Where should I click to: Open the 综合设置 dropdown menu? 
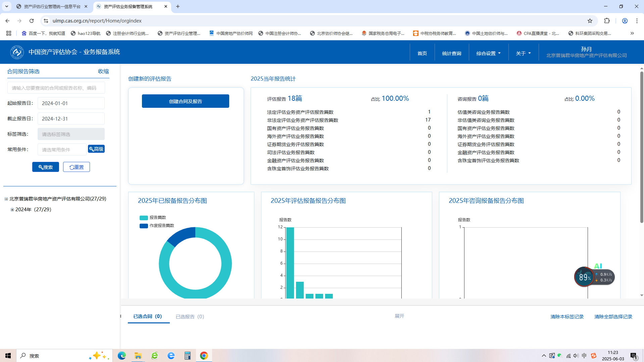tap(488, 53)
